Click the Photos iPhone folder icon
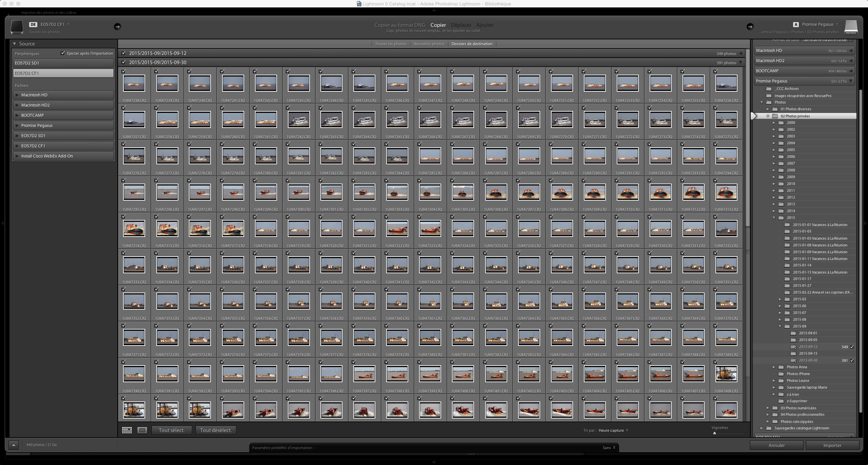The width and height of the screenshot is (868, 465). tap(781, 374)
